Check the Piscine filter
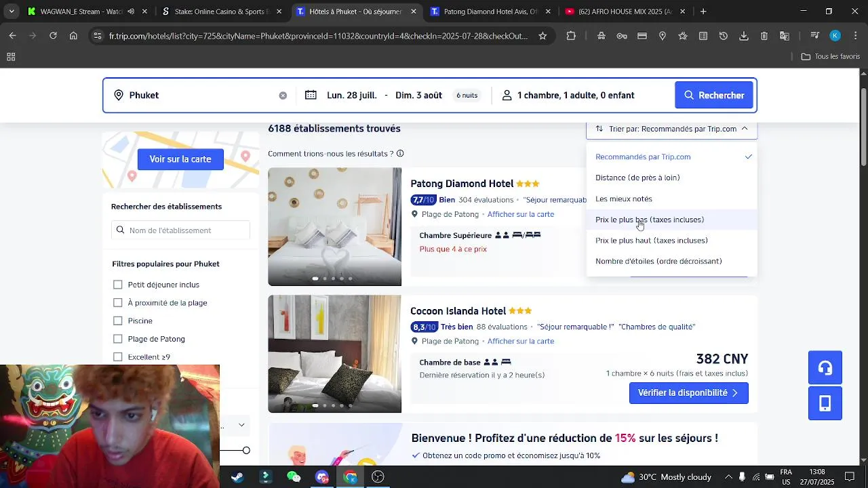 click(118, 321)
